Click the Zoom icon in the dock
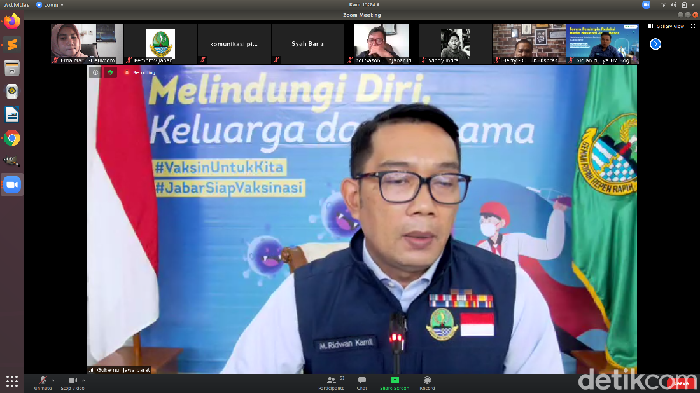700x393 pixels. coord(12,184)
